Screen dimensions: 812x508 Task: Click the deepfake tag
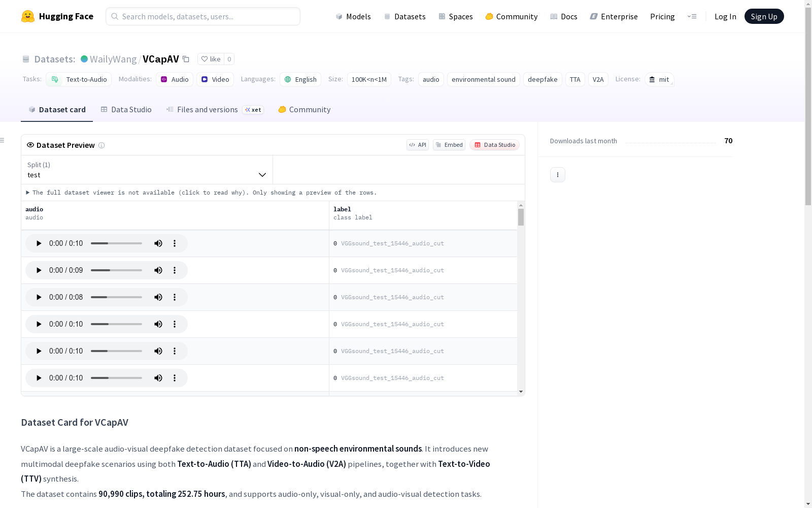point(543,79)
